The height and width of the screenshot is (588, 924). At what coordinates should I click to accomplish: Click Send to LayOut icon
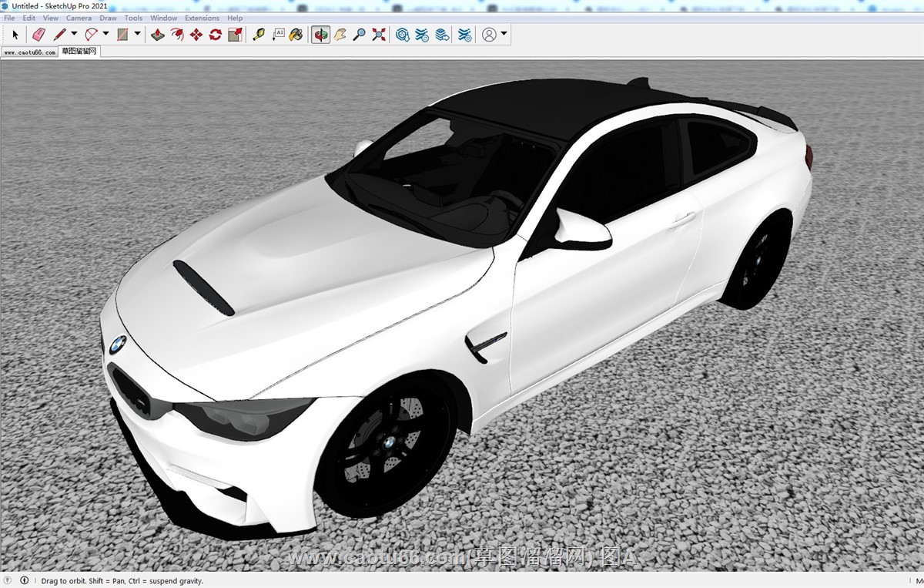pos(441,35)
